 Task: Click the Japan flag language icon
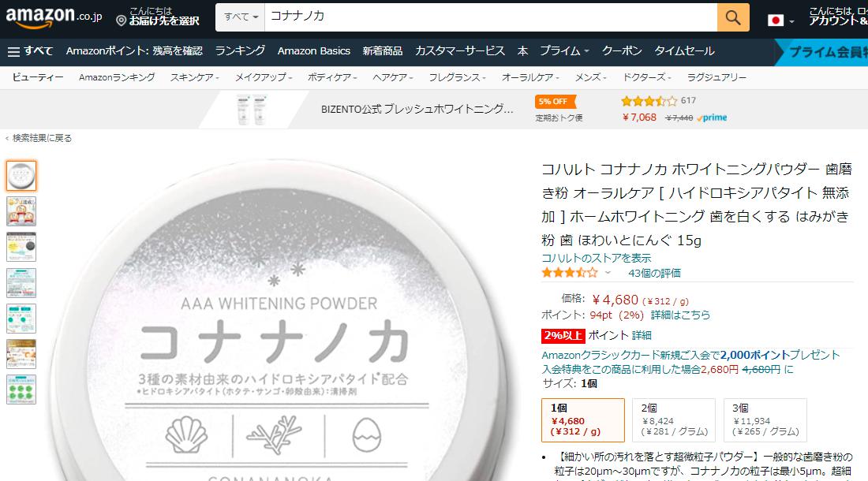pos(776,21)
